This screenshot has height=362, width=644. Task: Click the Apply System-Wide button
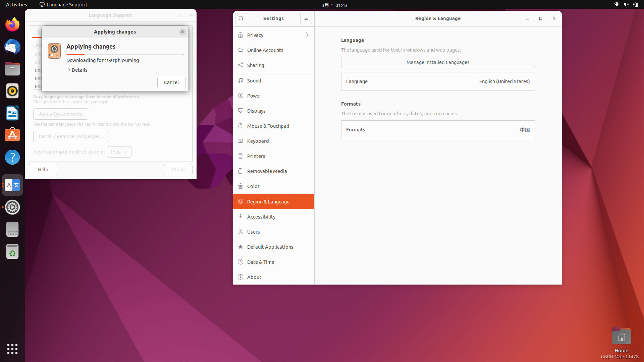click(60, 114)
